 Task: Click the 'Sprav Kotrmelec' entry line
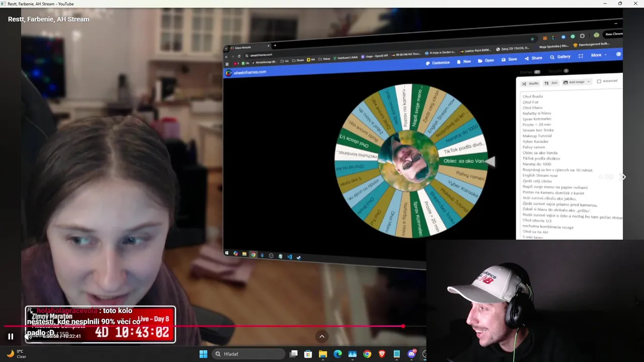(x=537, y=119)
